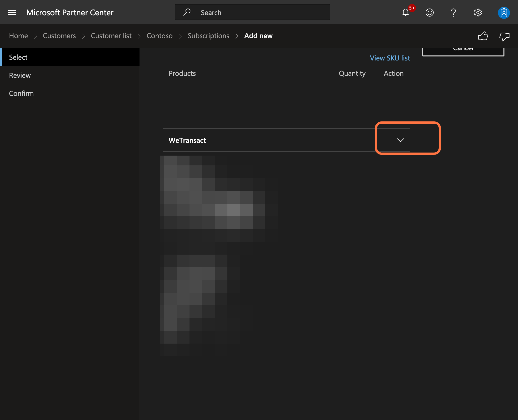Click into the Search field
The image size is (518, 420).
coord(252,12)
